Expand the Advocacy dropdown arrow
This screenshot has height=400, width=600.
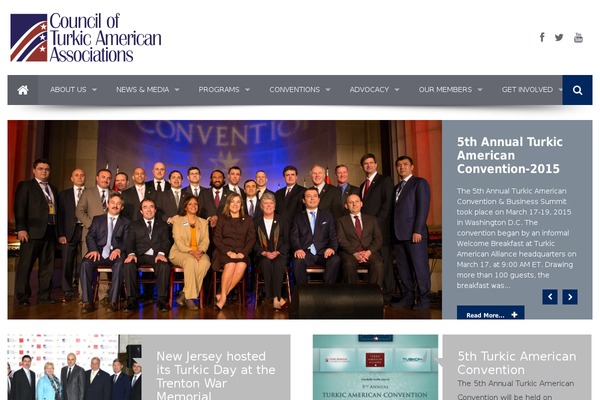point(397,90)
